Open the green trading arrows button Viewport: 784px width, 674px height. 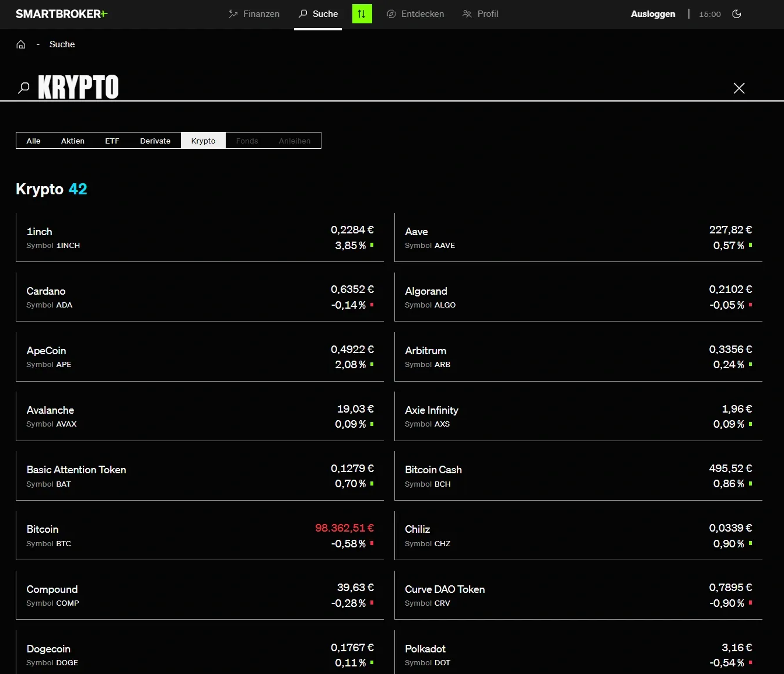(362, 14)
